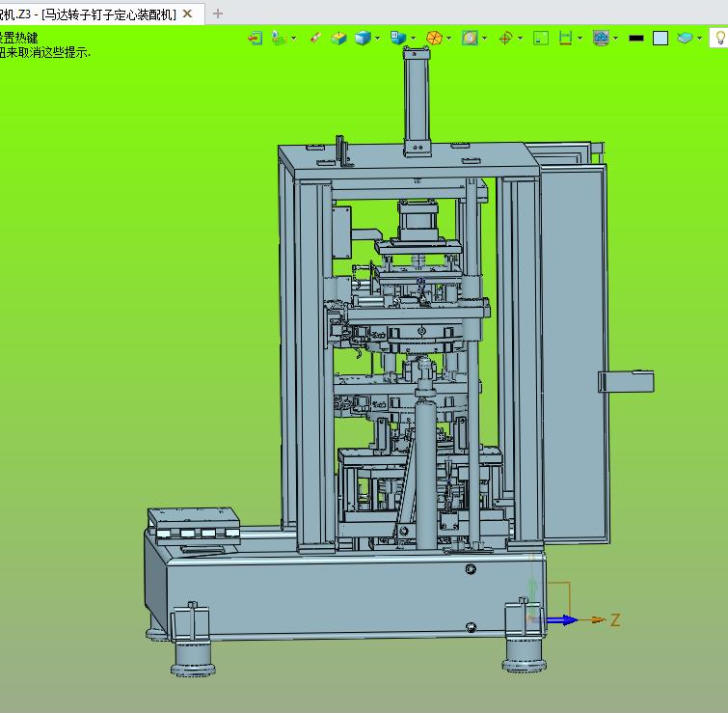728x713 pixels.
Task: Click the light blue face color swatch
Action: (661, 38)
